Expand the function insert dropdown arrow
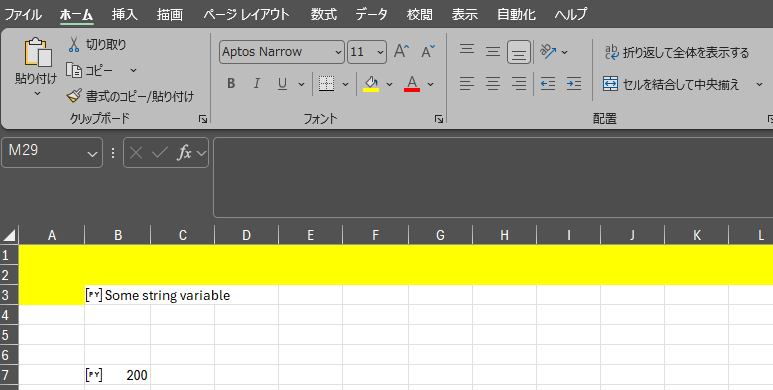The width and height of the screenshot is (773, 390). pyautogui.click(x=201, y=153)
